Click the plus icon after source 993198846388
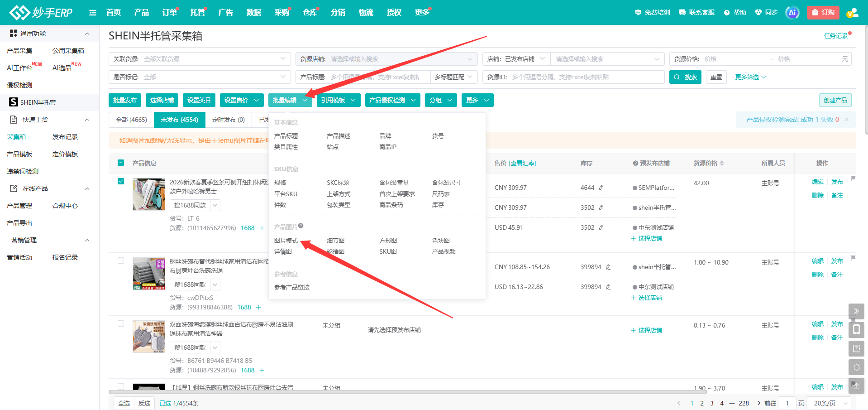Image resolution: width=868 pixels, height=410 pixels. tap(258, 307)
